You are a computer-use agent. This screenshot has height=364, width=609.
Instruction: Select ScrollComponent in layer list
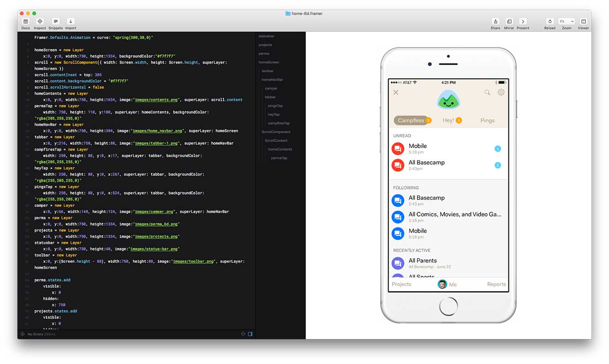tap(276, 132)
